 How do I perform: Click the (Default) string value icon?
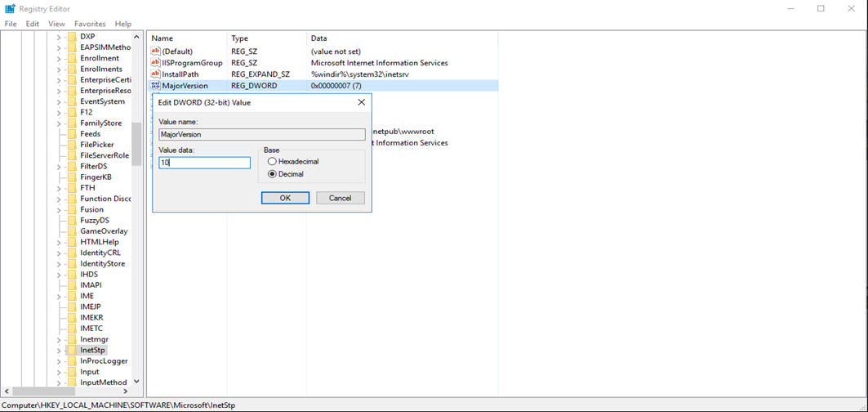(x=156, y=51)
